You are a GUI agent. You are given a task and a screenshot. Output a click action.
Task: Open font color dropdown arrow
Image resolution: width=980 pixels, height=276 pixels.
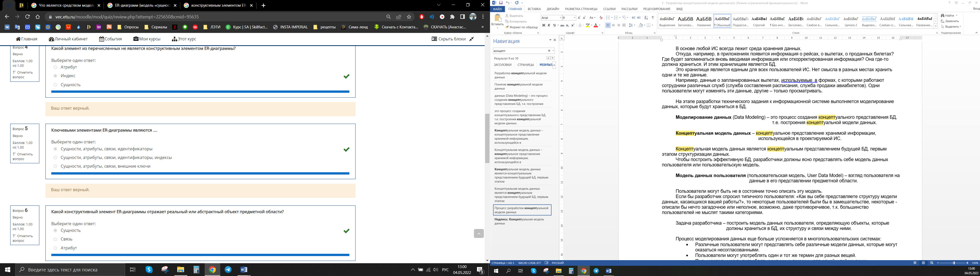[599, 25]
